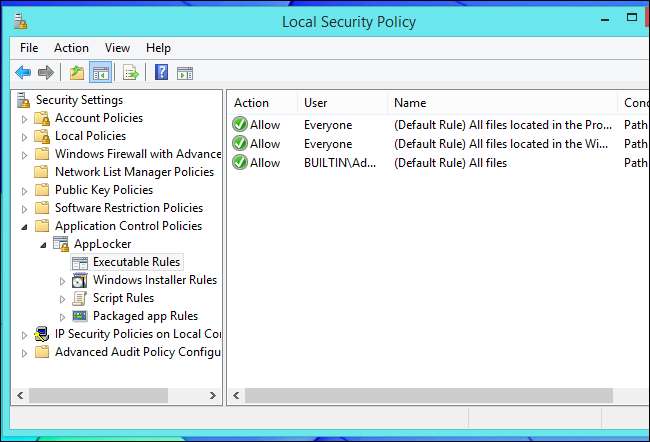Click the BUILTIN\Ad... user cell
Viewport: 650px width, 442px height.
[x=340, y=163]
